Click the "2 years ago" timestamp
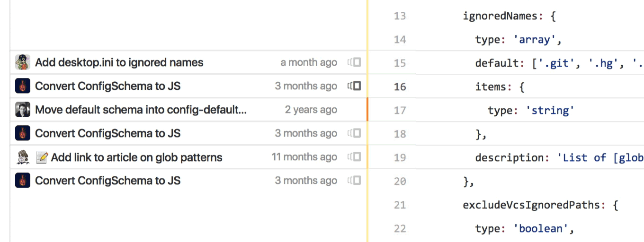 click(x=311, y=110)
